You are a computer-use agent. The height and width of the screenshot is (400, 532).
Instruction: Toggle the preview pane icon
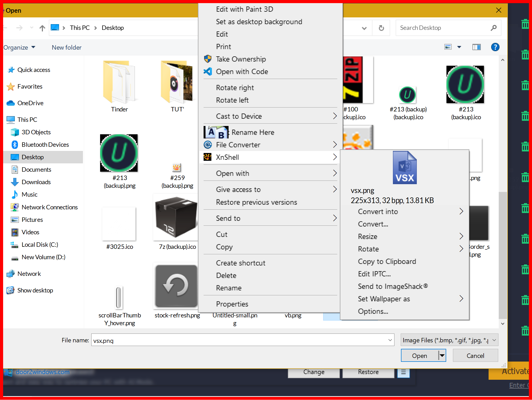[476, 47]
